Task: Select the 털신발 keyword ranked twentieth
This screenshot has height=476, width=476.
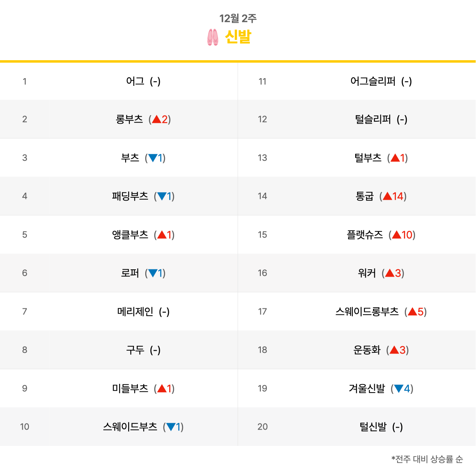Action: coord(373,427)
